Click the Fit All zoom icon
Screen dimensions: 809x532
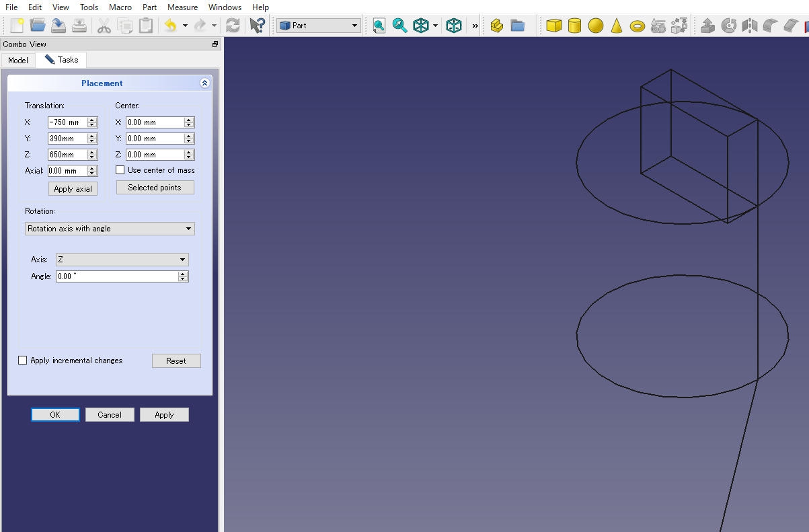379,26
